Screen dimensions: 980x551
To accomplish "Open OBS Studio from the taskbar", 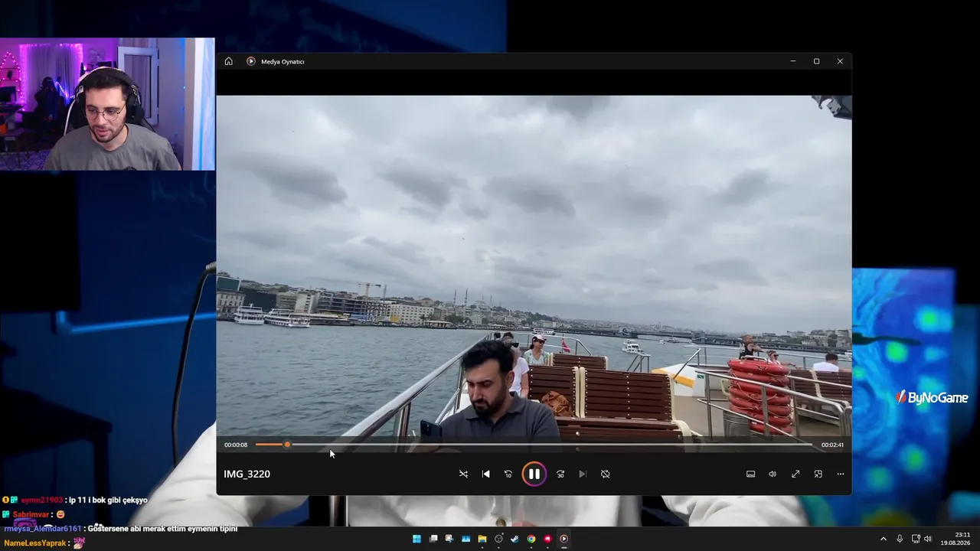I will [x=498, y=539].
